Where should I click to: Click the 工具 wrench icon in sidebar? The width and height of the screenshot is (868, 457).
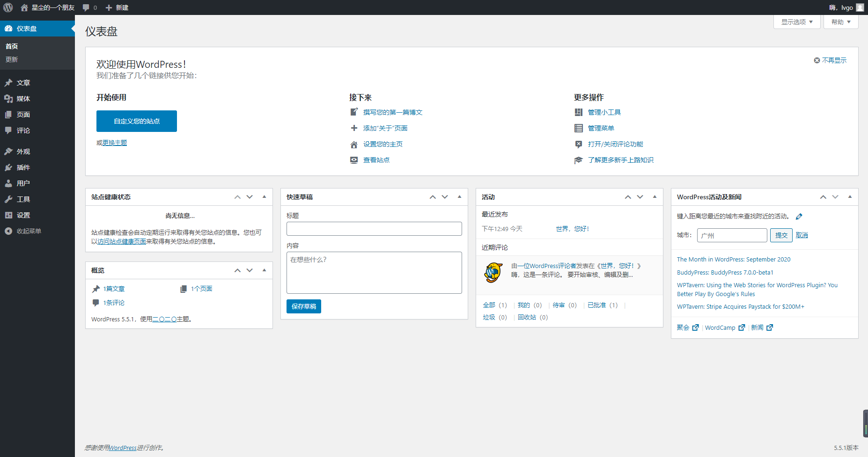[8, 199]
